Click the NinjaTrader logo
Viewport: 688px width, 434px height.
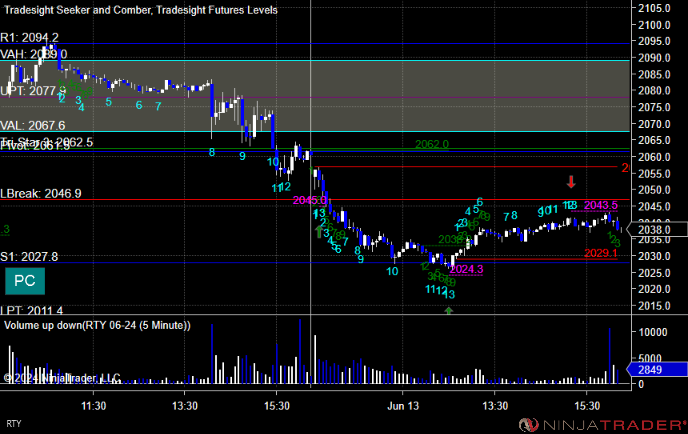coord(602,424)
